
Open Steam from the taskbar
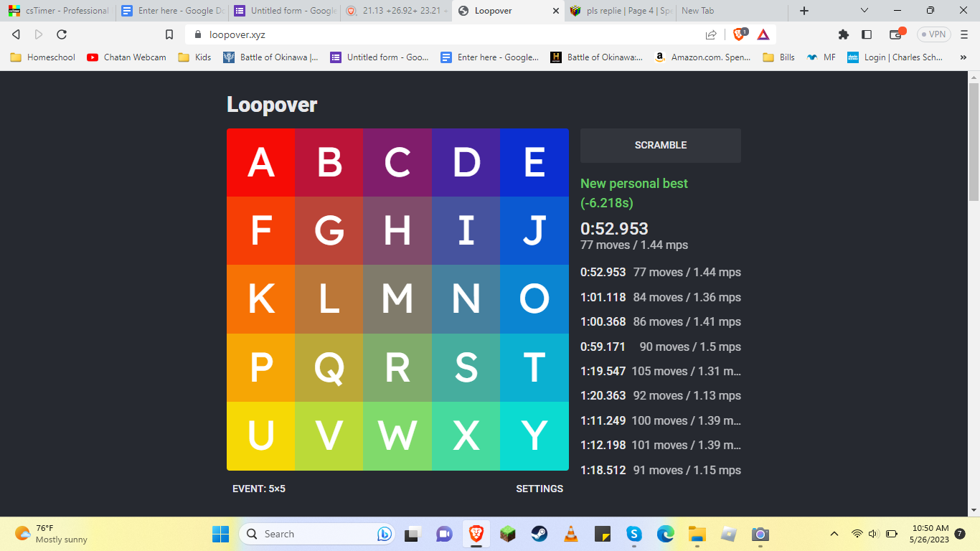tap(539, 534)
